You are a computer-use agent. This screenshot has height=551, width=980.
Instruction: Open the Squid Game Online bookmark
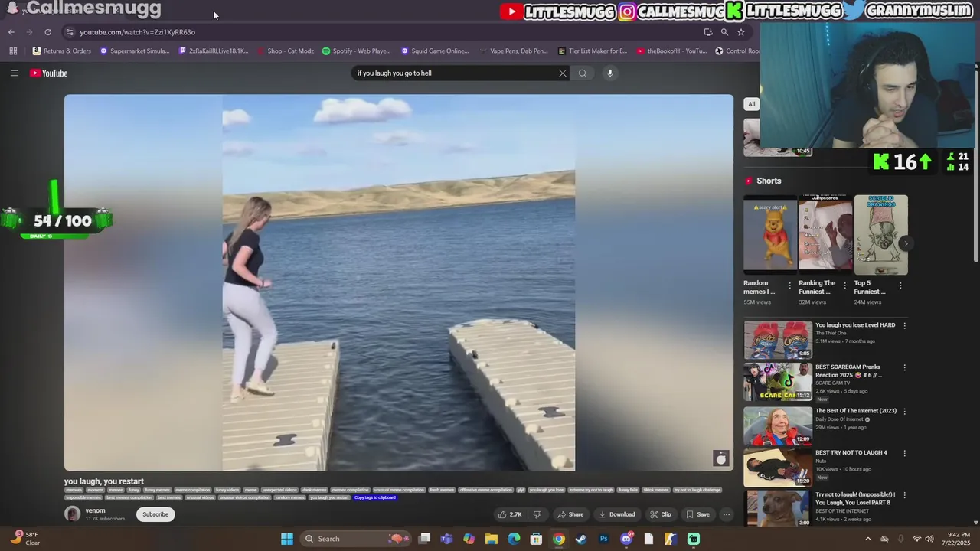click(x=435, y=51)
